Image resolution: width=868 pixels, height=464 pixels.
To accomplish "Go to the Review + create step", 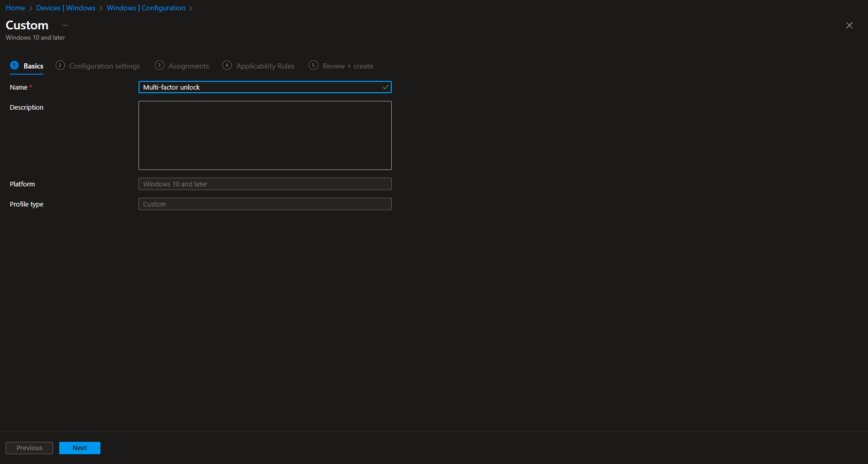I will (x=348, y=66).
